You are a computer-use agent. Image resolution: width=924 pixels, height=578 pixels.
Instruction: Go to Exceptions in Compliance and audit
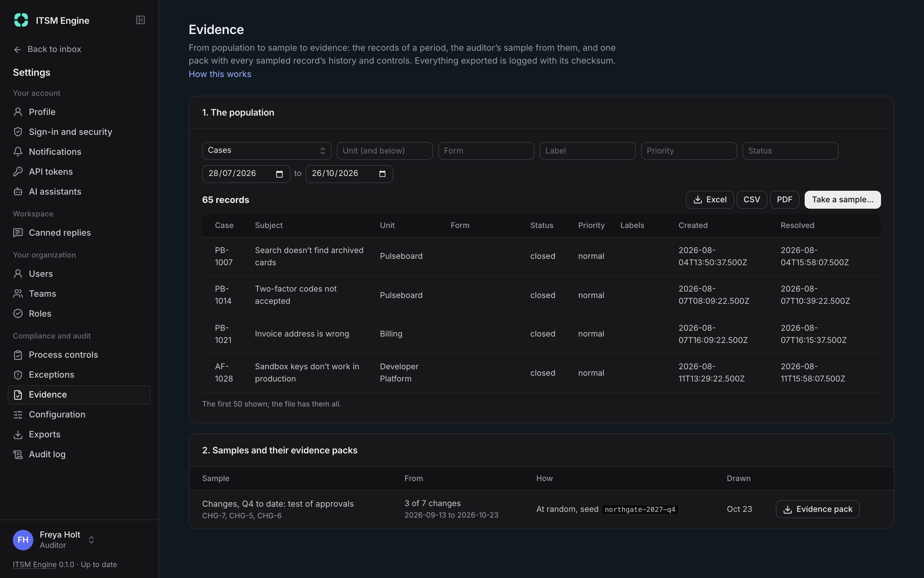coord(79,375)
